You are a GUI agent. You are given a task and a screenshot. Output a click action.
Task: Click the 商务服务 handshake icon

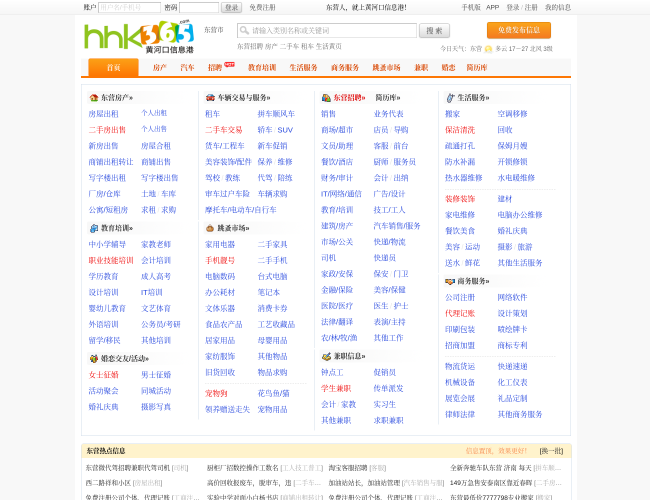point(450,282)
